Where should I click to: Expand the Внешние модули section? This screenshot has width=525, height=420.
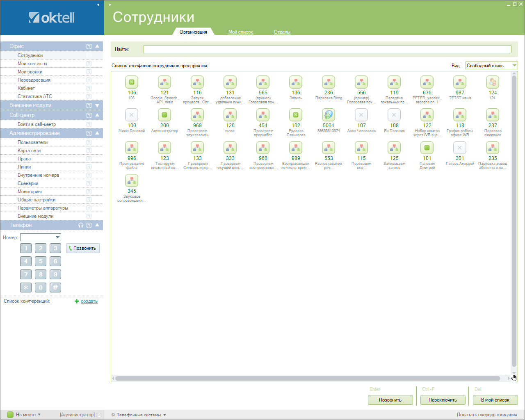(x=97, y=105)
